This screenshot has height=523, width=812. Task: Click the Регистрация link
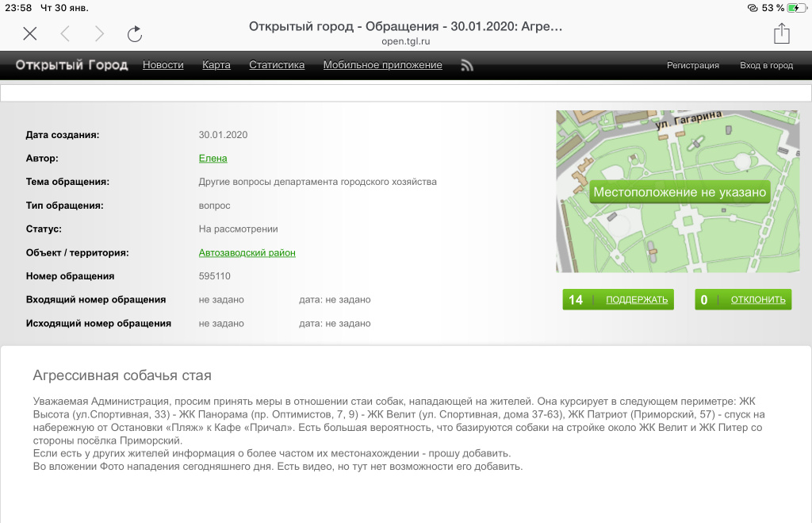point(692,66)
